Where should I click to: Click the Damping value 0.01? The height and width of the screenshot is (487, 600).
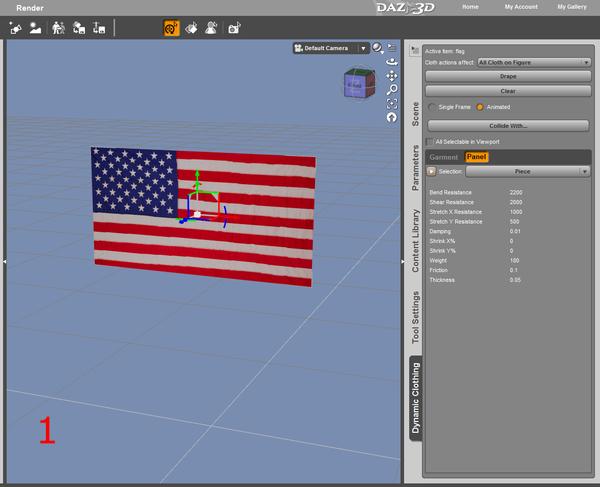click(515, 231)
